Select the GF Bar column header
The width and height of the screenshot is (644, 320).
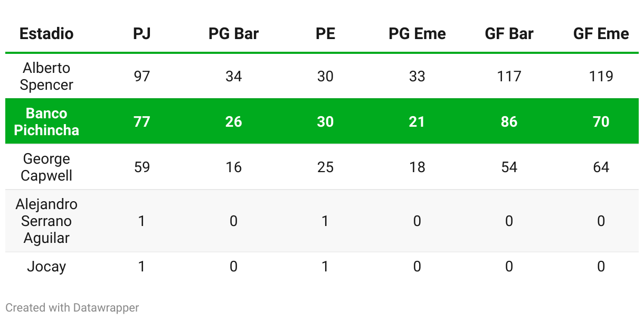coord(509,34)
